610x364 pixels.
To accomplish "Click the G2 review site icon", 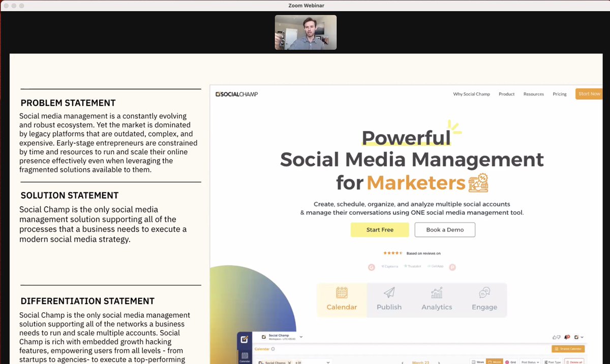I will pos(372,267).
